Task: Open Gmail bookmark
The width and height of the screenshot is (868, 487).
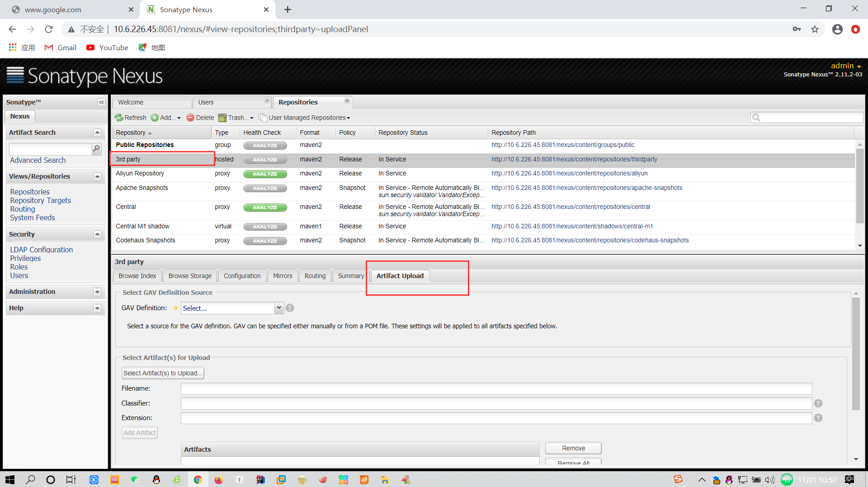Action: coord(61,47)
